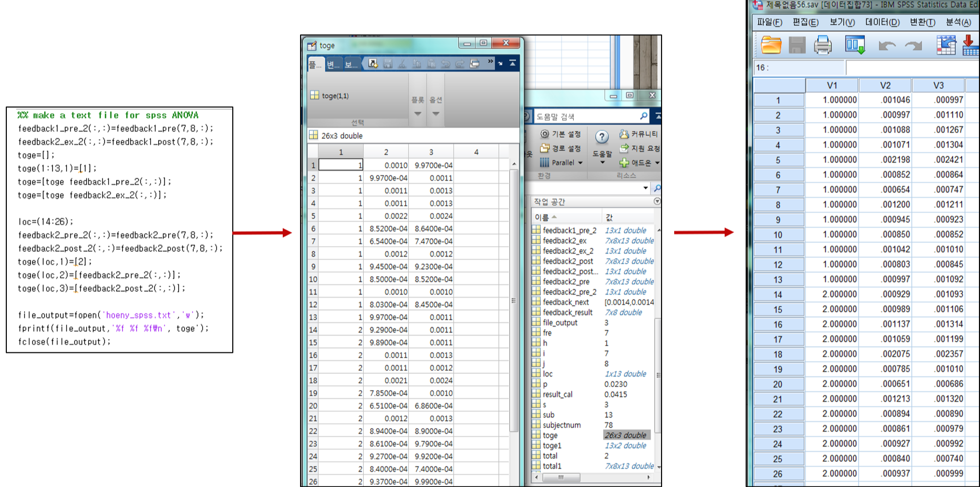
Task: Open the SPSS 편집(E) menu
Action: 806,22
